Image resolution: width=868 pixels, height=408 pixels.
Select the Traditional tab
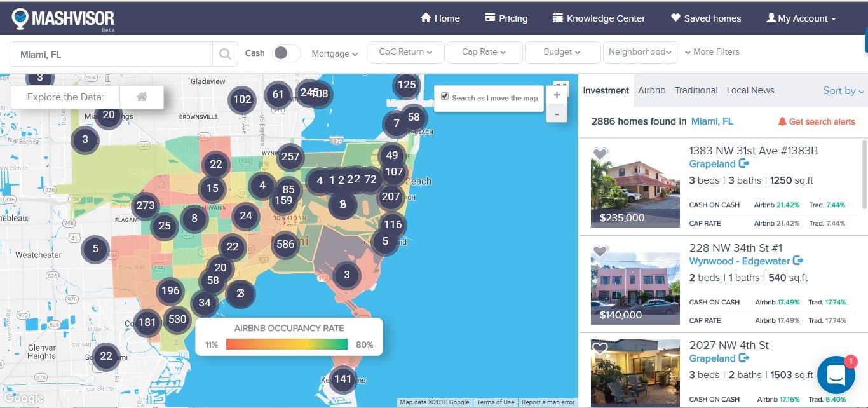tap(696, 90)
